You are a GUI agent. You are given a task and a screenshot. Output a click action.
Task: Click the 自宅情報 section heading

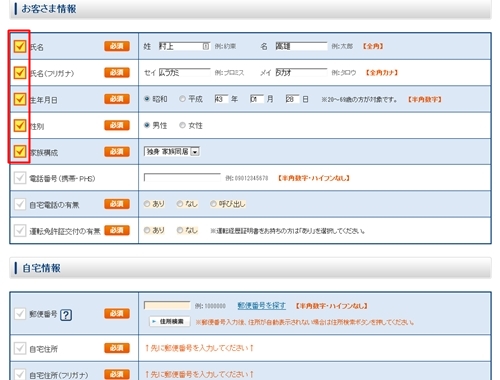click(x=41, y=268)
